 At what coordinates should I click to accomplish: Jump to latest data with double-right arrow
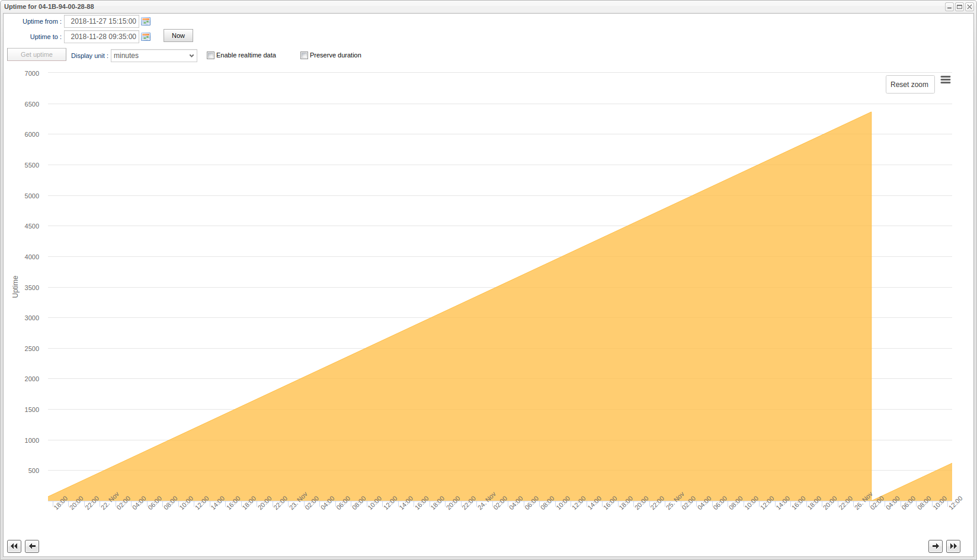953,546
